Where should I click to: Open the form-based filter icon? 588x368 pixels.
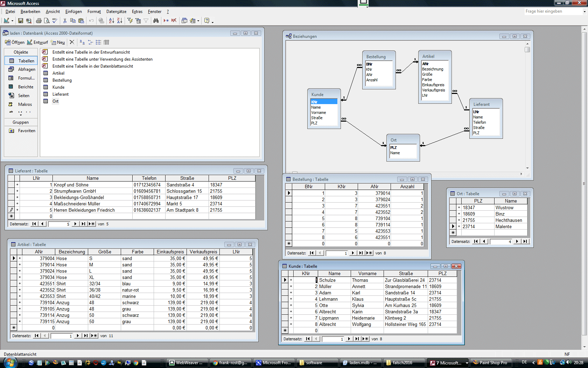tap(138, 21)
